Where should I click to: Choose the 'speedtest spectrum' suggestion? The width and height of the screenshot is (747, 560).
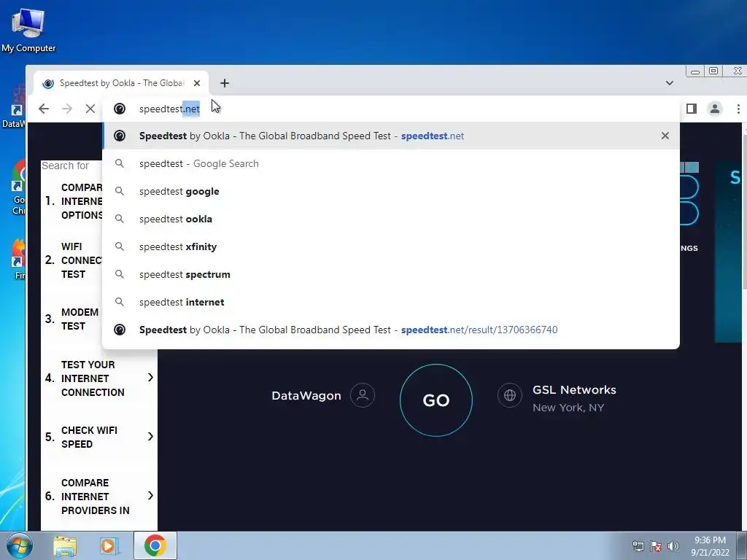tap(391, 274)
